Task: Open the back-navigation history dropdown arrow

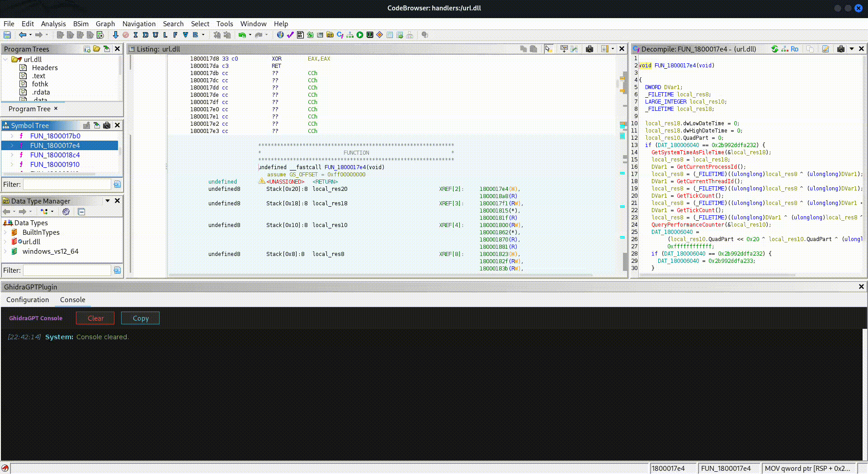Action: point(30,35)
